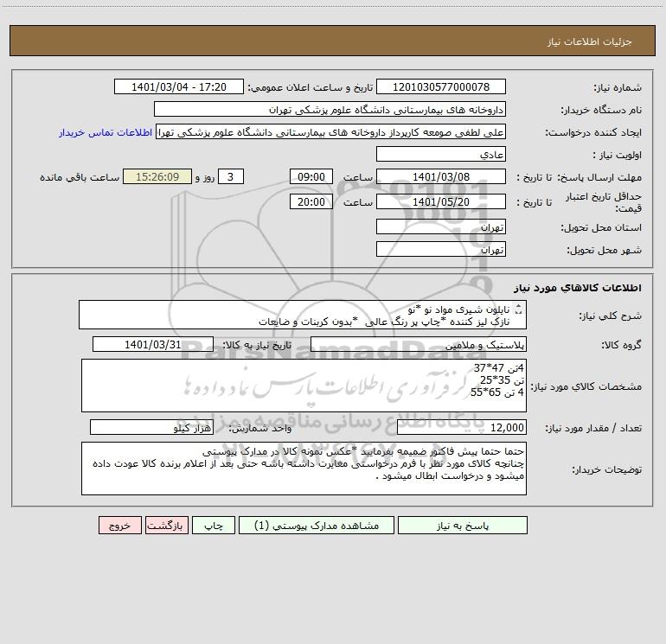Screen dimensions: 666x644
Task: Click the 'پاسخ به نیاز' button
Action: pos(463,525)
